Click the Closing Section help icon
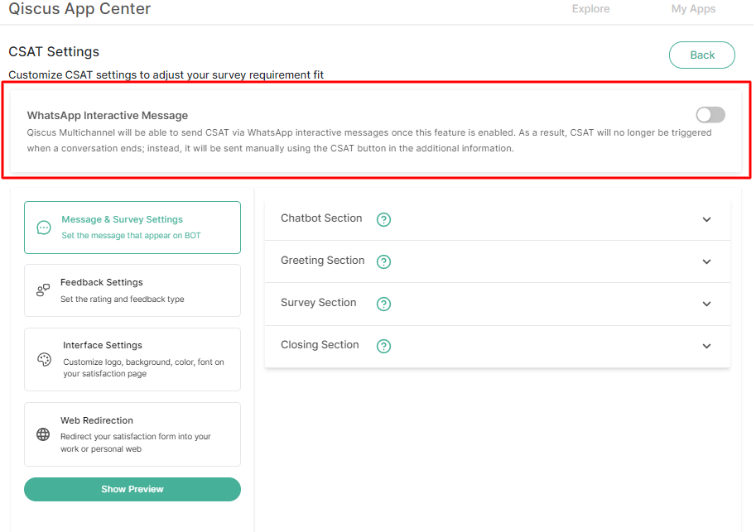756x532 pixels. 383,346
